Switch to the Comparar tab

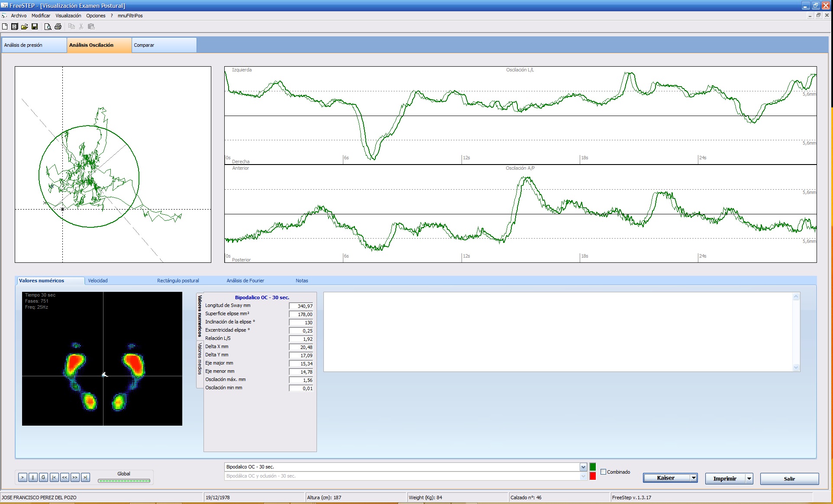tap(164, 45)
